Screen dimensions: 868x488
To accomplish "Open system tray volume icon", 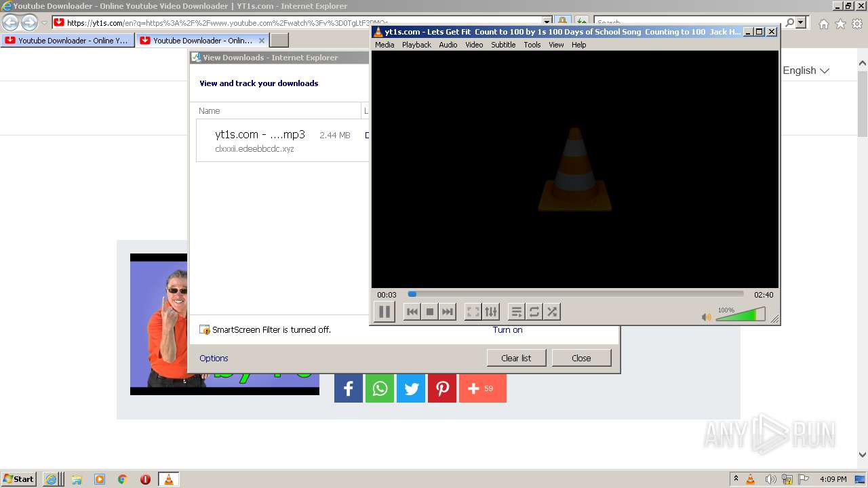I will pos(770,479).
